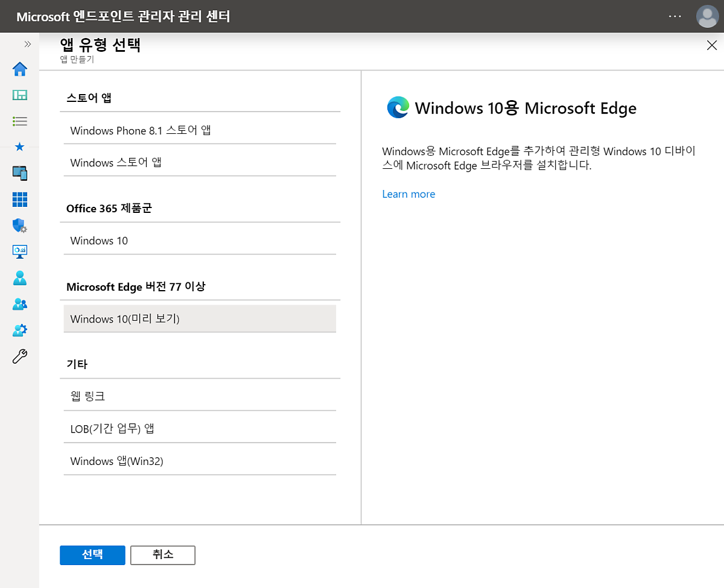Open the Apps grid icon
724x588 pixels.
(x=20, y=200)
